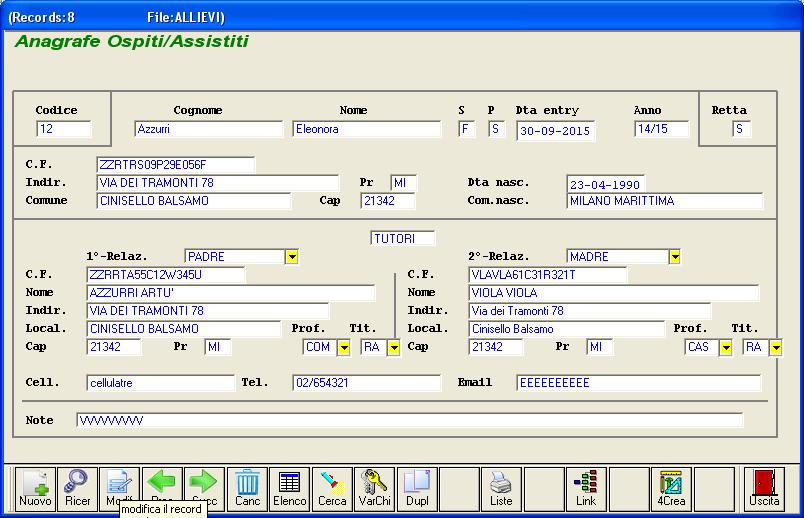This screenshot has width=804, height=518.
Task: Click the assisted person's Cap field 21342
Action: pyautogui.click(x=388, y=201)
